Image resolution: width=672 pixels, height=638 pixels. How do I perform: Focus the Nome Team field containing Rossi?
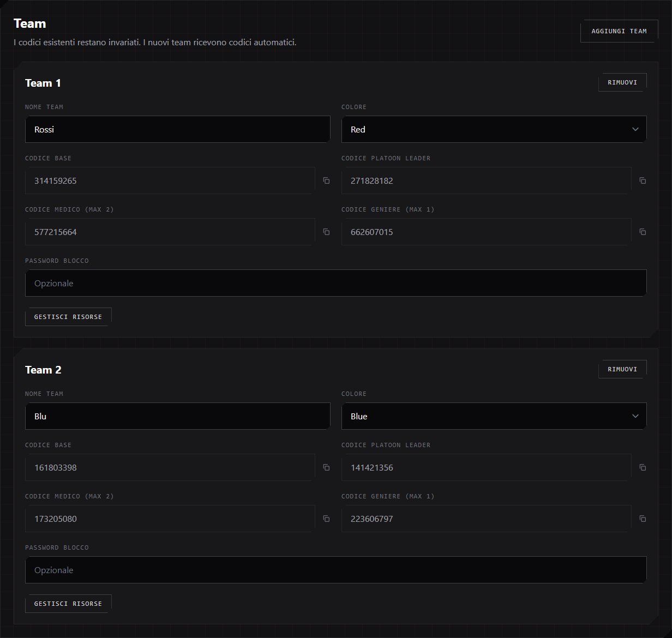coord(178,129)
